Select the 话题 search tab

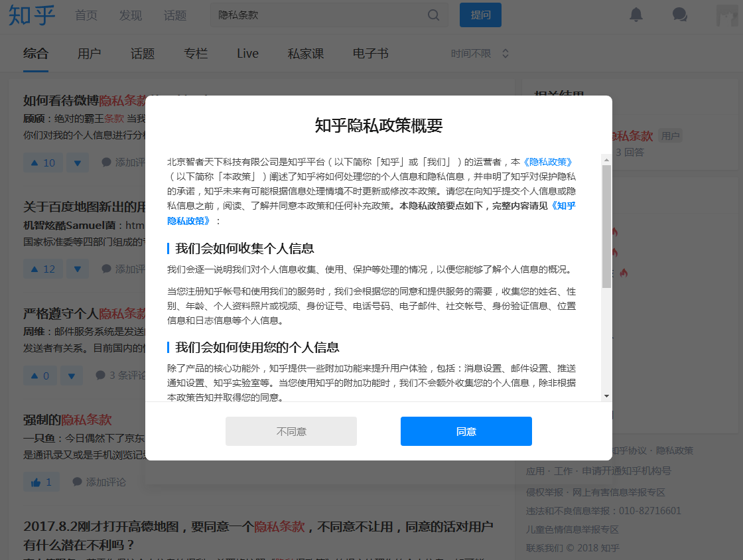[143, 54]
